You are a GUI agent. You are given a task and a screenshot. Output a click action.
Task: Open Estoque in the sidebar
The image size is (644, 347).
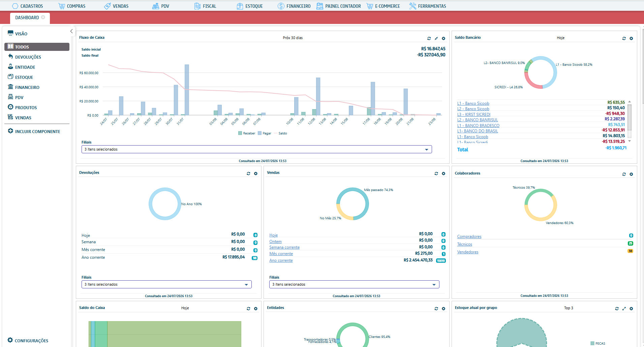20,77
